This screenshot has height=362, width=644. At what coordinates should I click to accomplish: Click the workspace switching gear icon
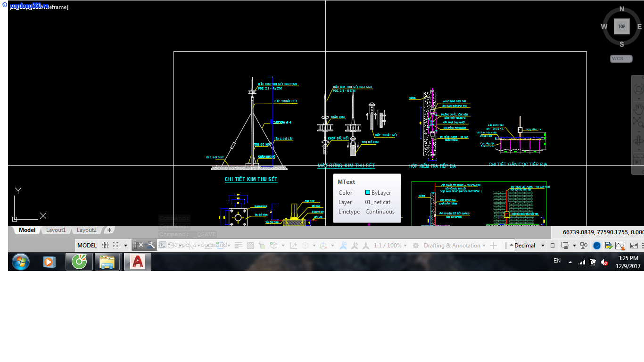click(x=415, y=245)
